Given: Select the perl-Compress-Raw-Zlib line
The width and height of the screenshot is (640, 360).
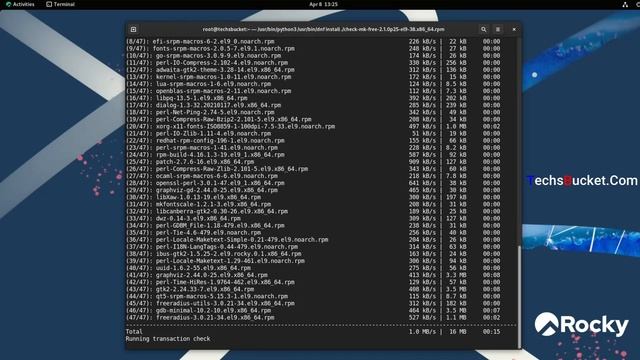Looking at the screenshot, I should [x=313, y=169].
